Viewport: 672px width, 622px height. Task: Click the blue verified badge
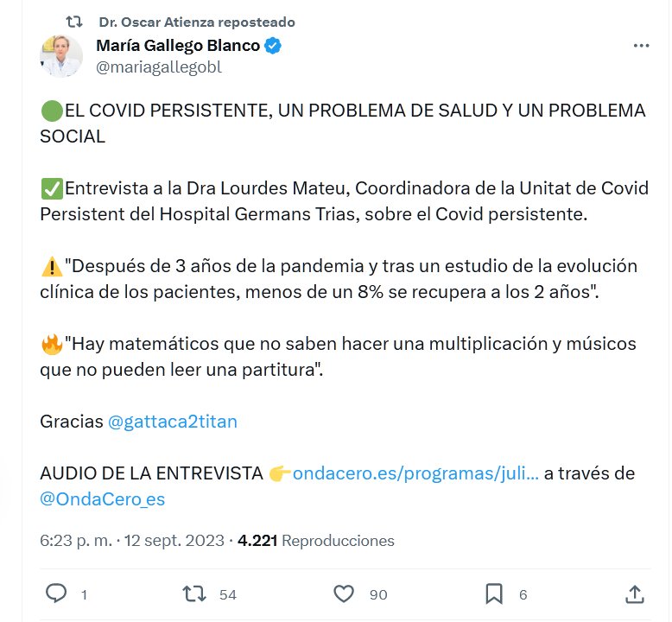[273, 46]
